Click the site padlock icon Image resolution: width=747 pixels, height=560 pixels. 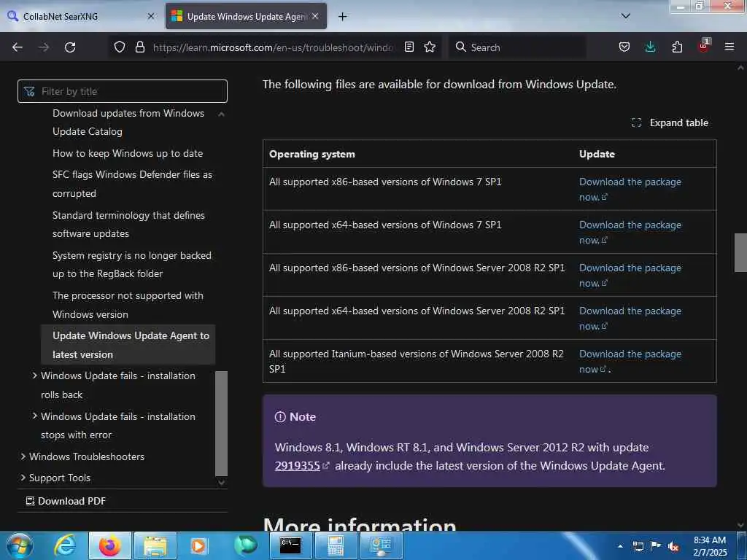click(x=139, y=47)
